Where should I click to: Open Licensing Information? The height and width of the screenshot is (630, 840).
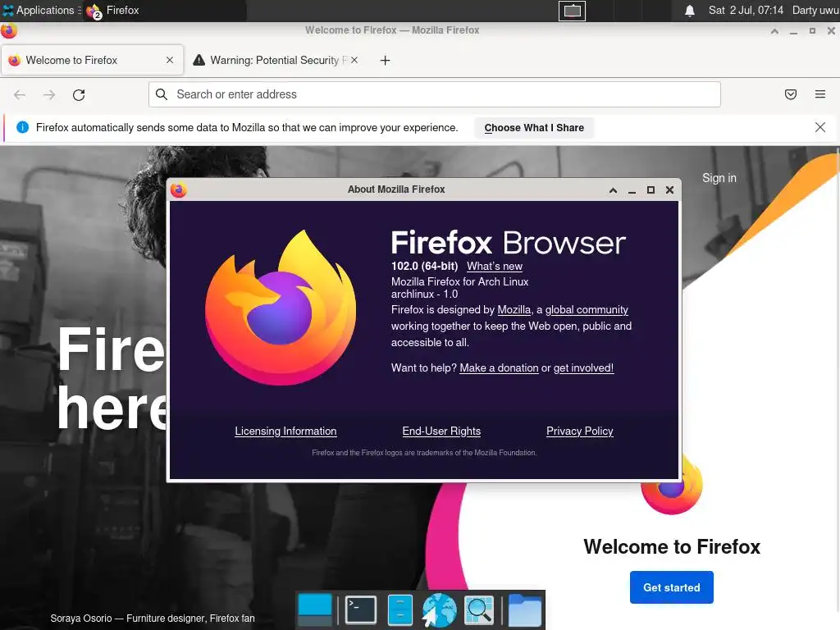coord(285,431)
